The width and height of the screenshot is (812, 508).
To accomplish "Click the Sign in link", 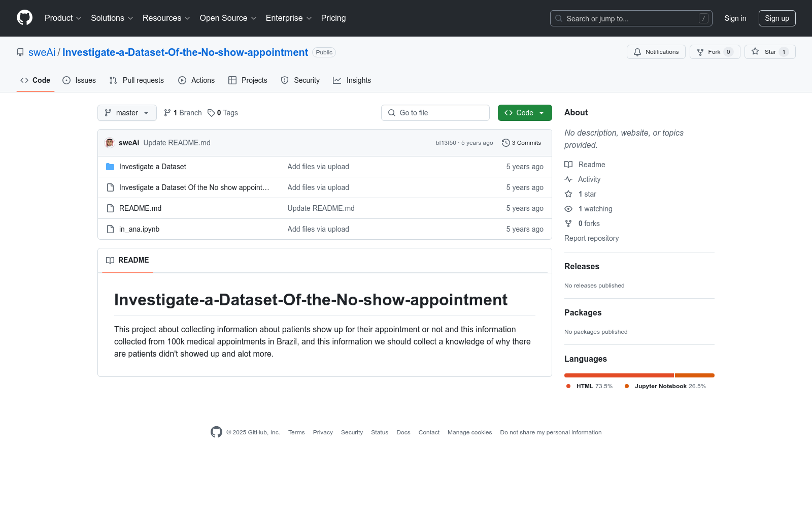I will [x=735, y=18].
